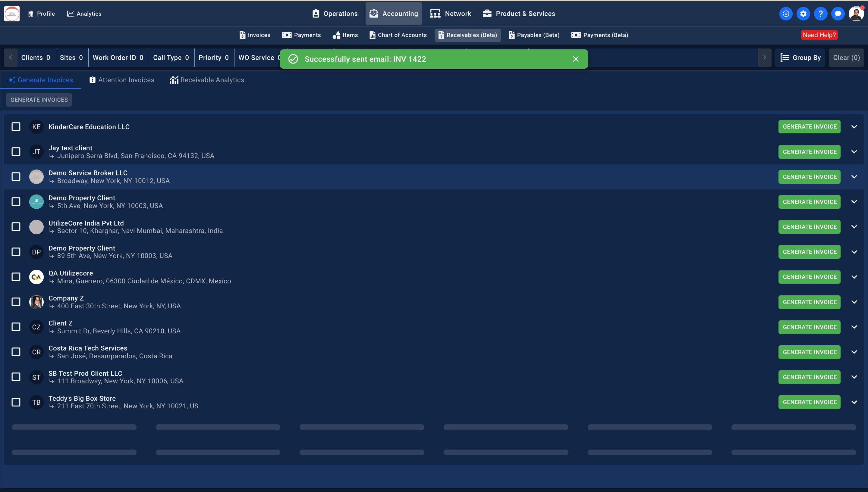Open the Chart of Accounts menu item
868x492 pixels.
(398, 35)
